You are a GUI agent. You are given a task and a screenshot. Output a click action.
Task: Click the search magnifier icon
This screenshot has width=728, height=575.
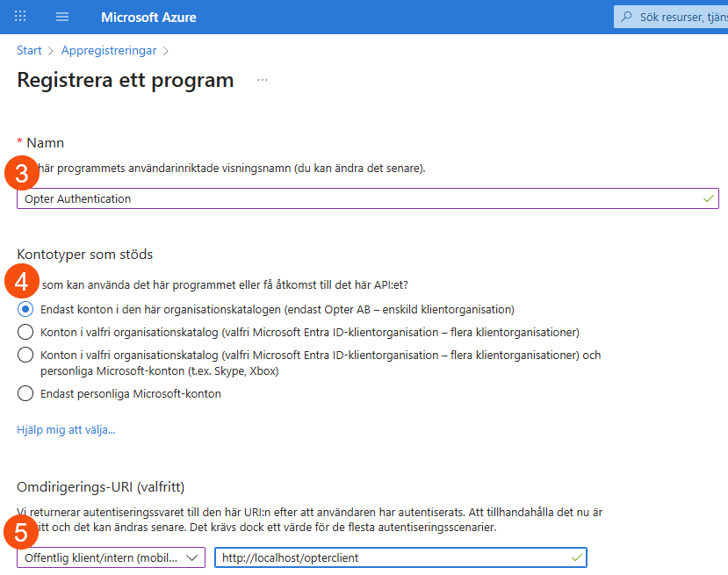pyautogui.click(x=627, y=17)
